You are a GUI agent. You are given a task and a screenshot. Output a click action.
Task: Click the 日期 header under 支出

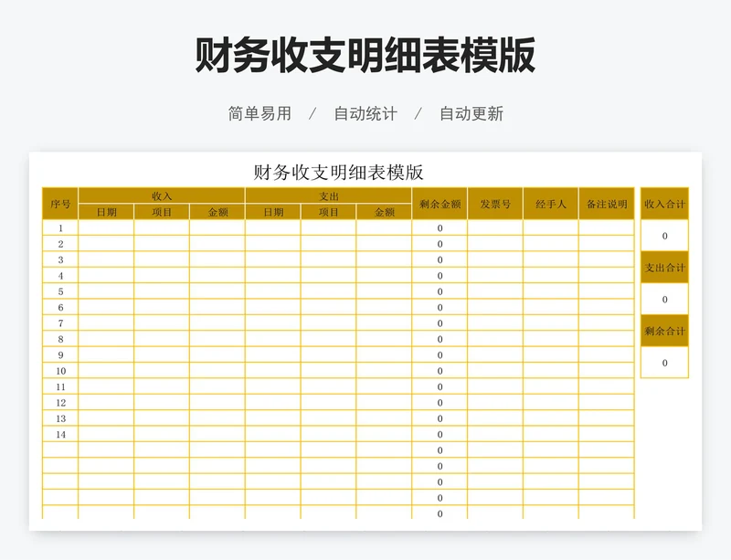(273, 212)
